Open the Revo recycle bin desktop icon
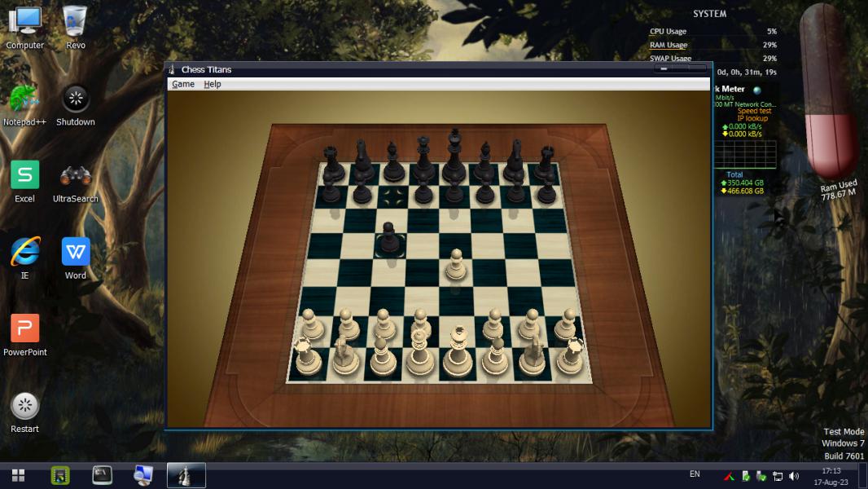 click(x=75, y=28)
